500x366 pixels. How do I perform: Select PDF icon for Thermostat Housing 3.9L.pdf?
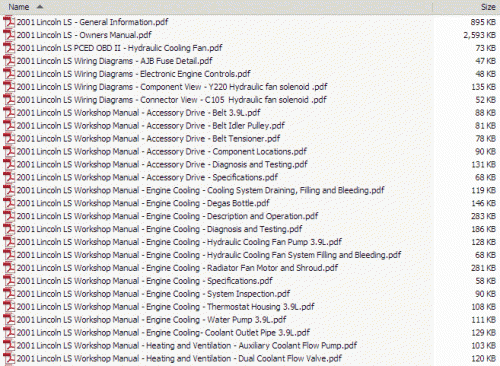point(9,307)
